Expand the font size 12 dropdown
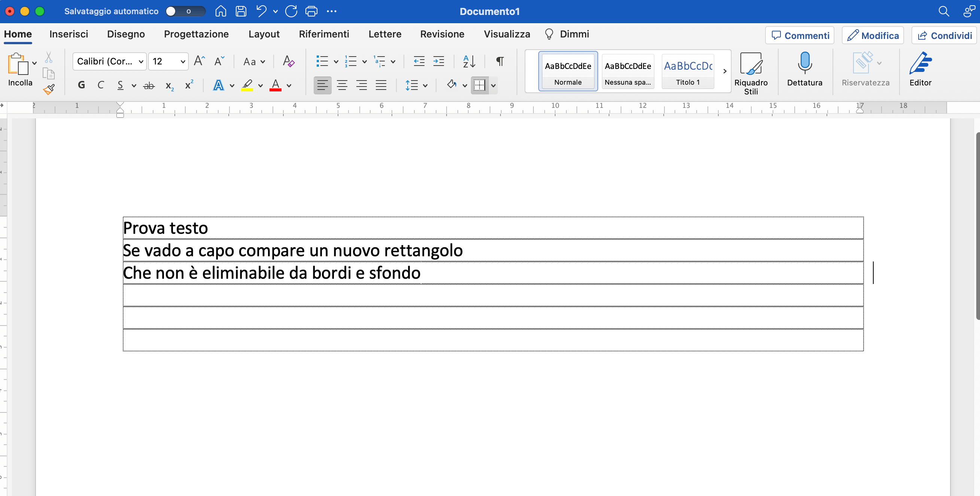This screenshot has height=496, width=980. 183,61
